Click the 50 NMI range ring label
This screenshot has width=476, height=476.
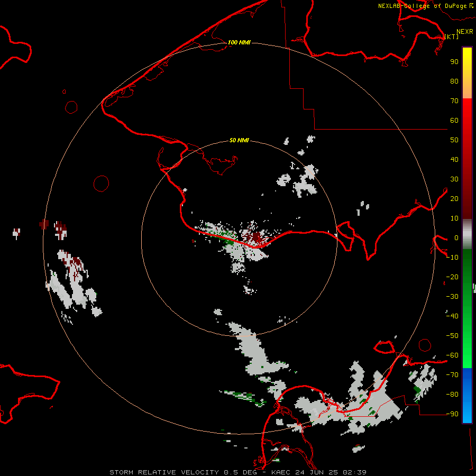click(239, 140)
